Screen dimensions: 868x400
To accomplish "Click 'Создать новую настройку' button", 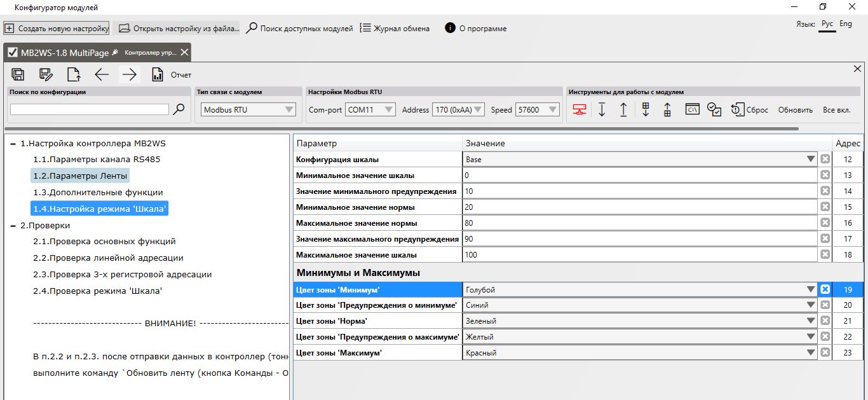I will [x=57, y=29].
